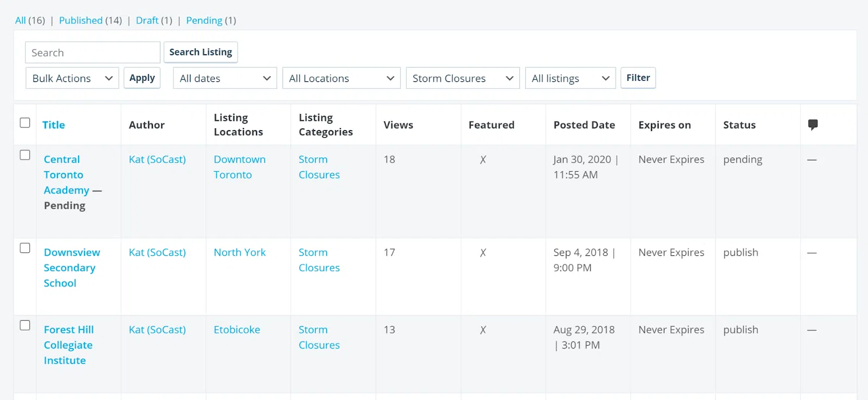Click the Filter button
This screenshot has height=400, width=868.
[638, 78]
